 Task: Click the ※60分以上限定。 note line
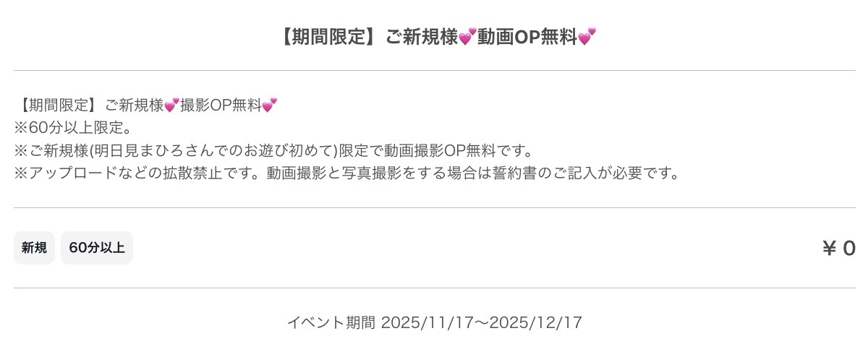click(73, 128)
